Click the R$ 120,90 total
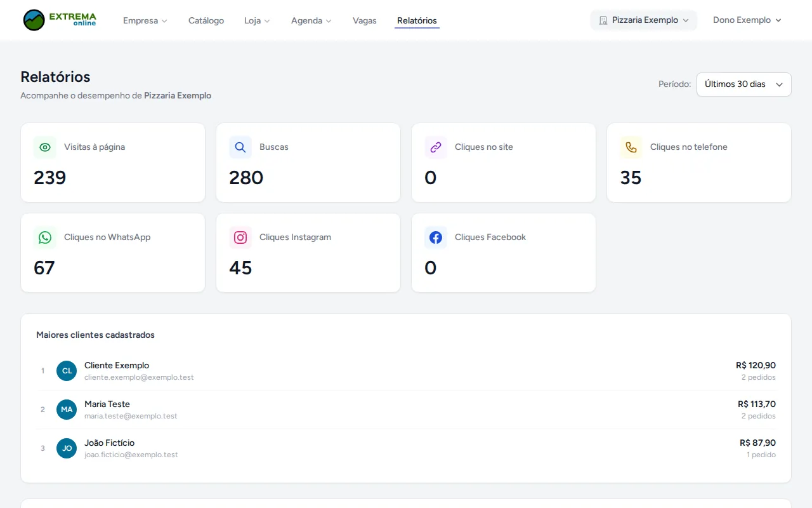Image resolution: width=812 pixels, height=508 pixels. click(x=756, y=366)
